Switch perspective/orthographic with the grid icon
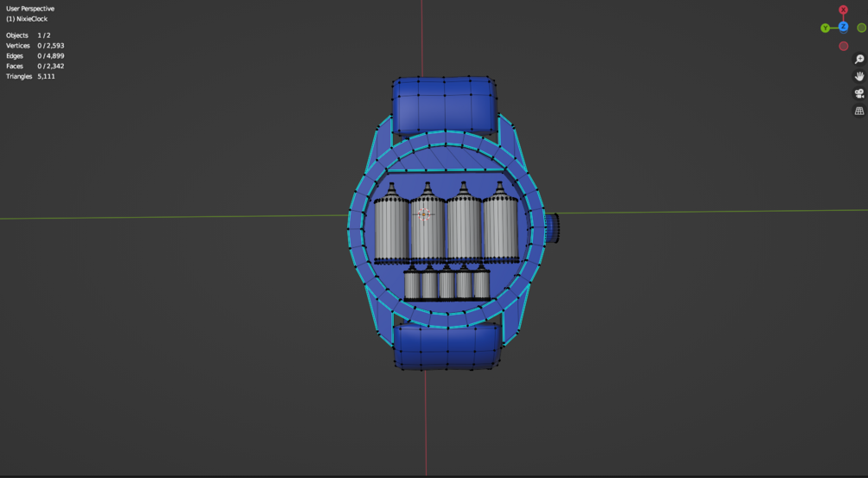The image size is (868, 478). coord(859,111)
